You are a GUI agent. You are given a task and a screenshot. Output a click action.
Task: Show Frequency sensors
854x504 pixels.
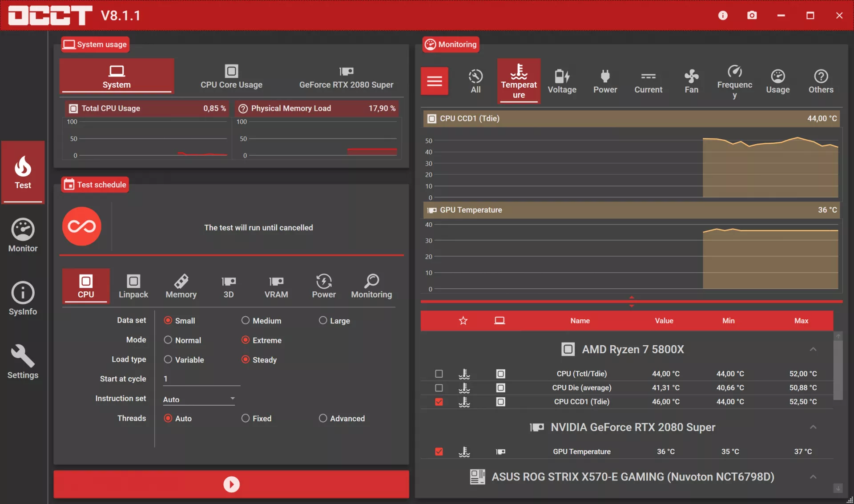click(x=734, y=82)
